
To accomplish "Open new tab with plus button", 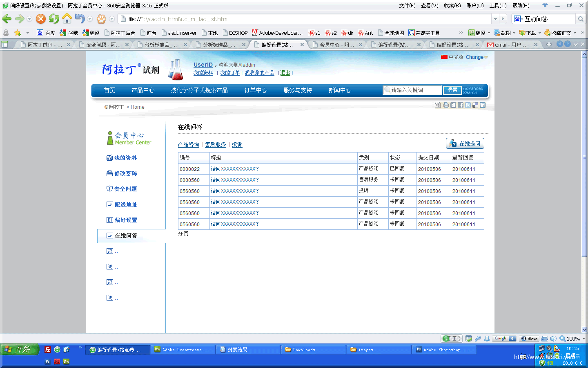I will (549, 45).
